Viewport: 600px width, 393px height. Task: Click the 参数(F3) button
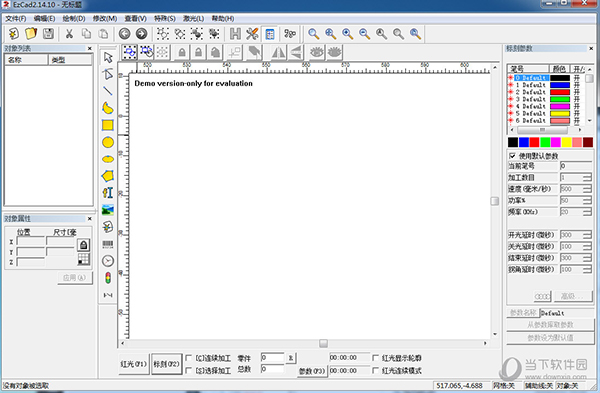tap(312, 371)
